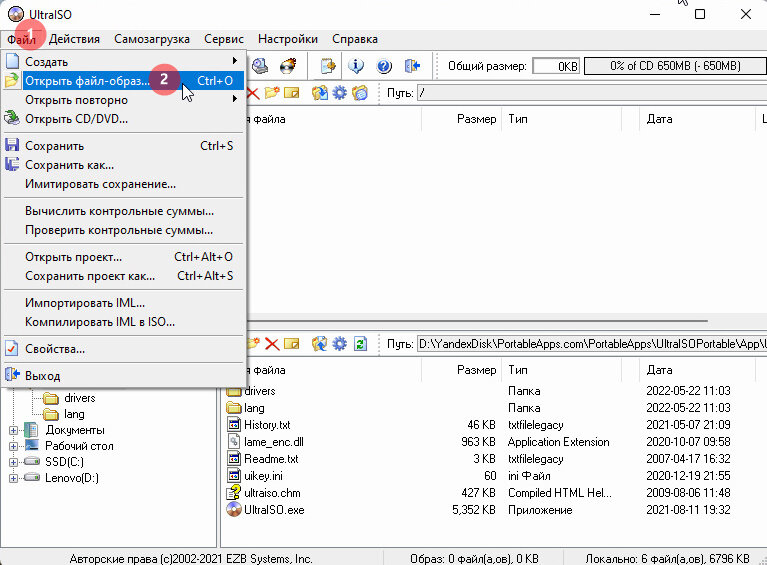The image size is (767, 565).
Task: Sort image file list by Тип column header
Action: point(561,119)
